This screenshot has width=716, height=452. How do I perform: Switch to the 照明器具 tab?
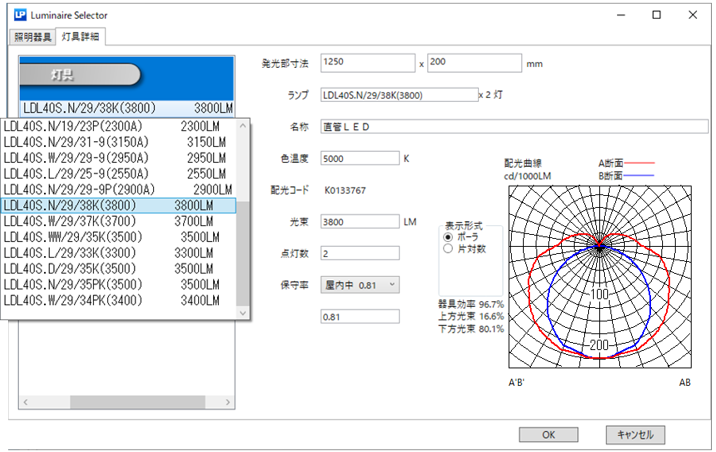pyautogui.click(x=31, y=37)
